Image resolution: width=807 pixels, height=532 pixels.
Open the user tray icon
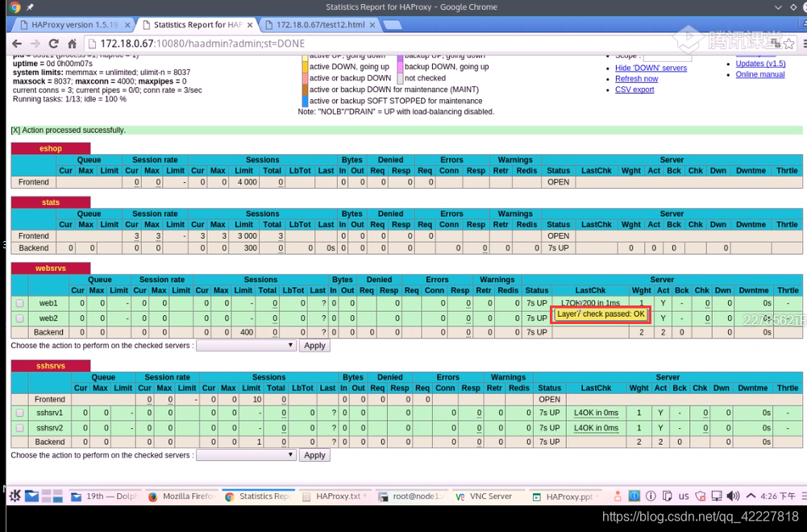coord(618,496)
